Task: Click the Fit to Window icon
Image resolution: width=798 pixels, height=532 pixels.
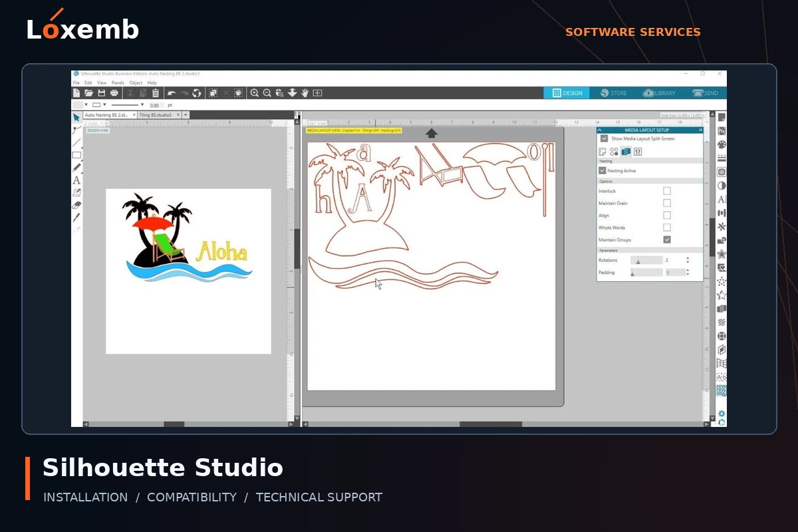Action: pos(317,93)
